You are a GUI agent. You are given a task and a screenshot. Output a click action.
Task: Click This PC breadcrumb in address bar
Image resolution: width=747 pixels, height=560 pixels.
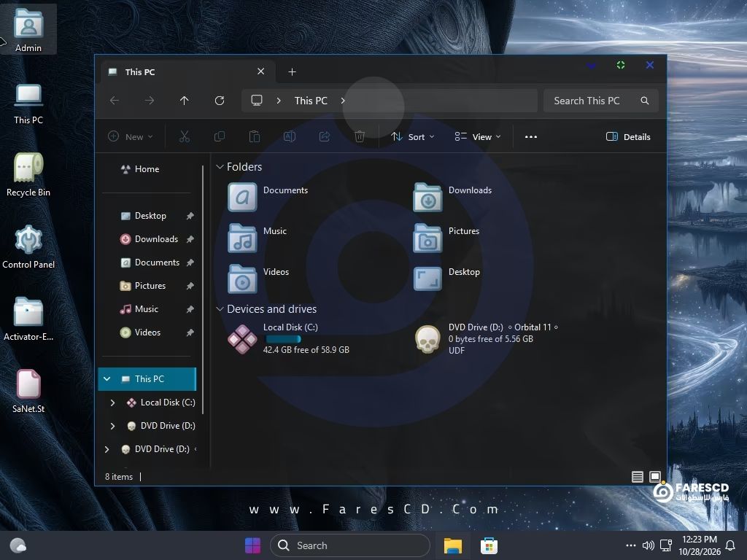click(311, 101)
